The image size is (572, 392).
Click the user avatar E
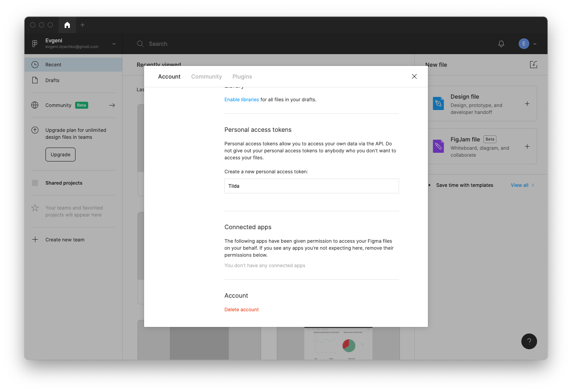(x=524, y=44)
